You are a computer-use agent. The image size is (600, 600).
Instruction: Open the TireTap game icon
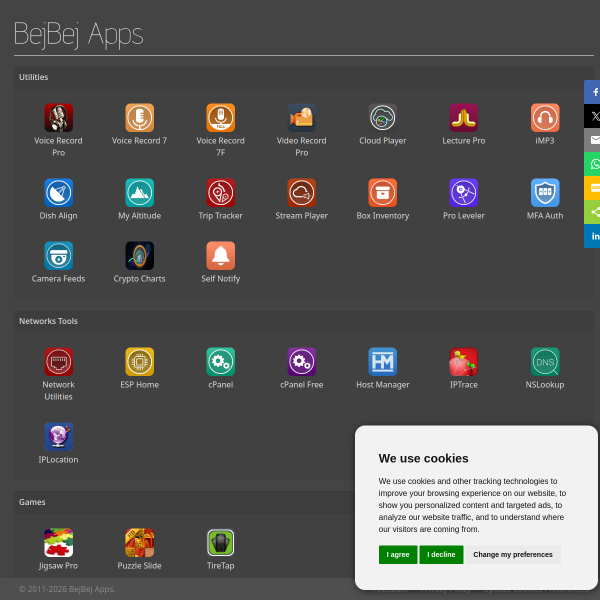tap(221, 543)
